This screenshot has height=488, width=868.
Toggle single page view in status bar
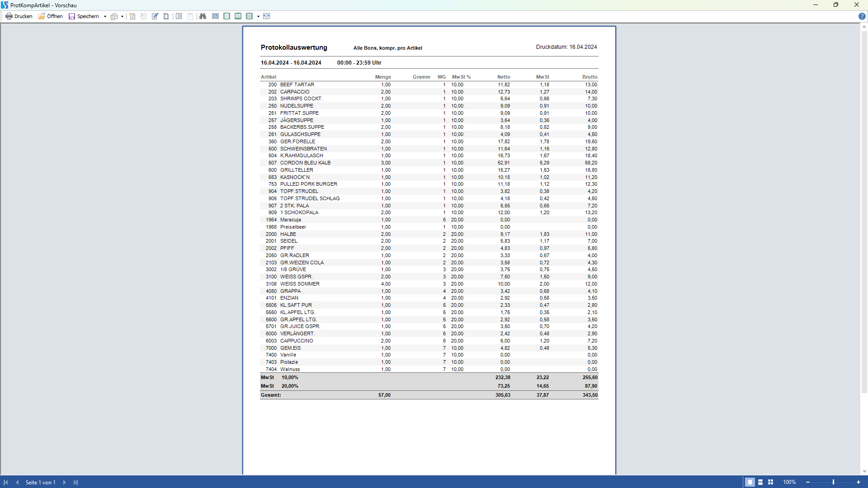pos(750,482)
